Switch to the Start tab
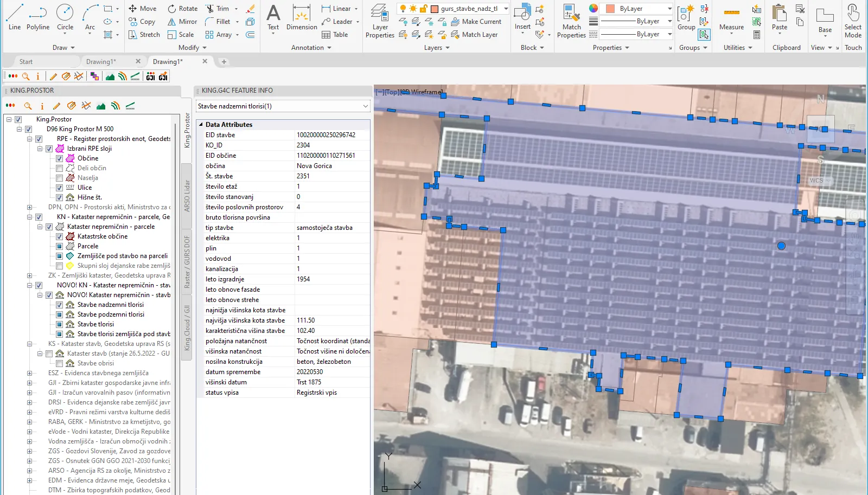The width and height of the screenshot is (868, 495). (x=26, y=62)
